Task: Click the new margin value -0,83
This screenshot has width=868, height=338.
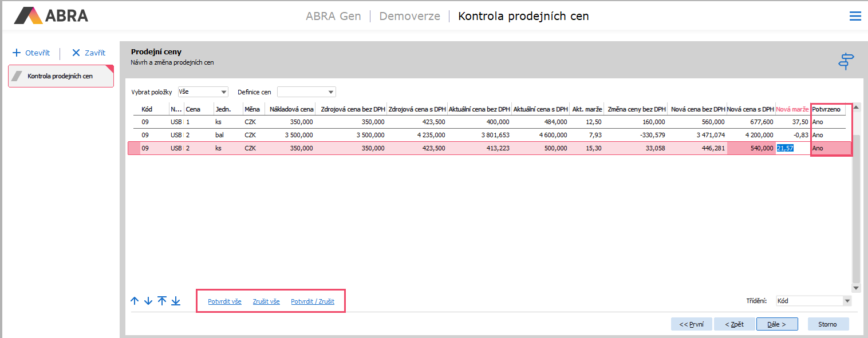Action: (800, 135)
